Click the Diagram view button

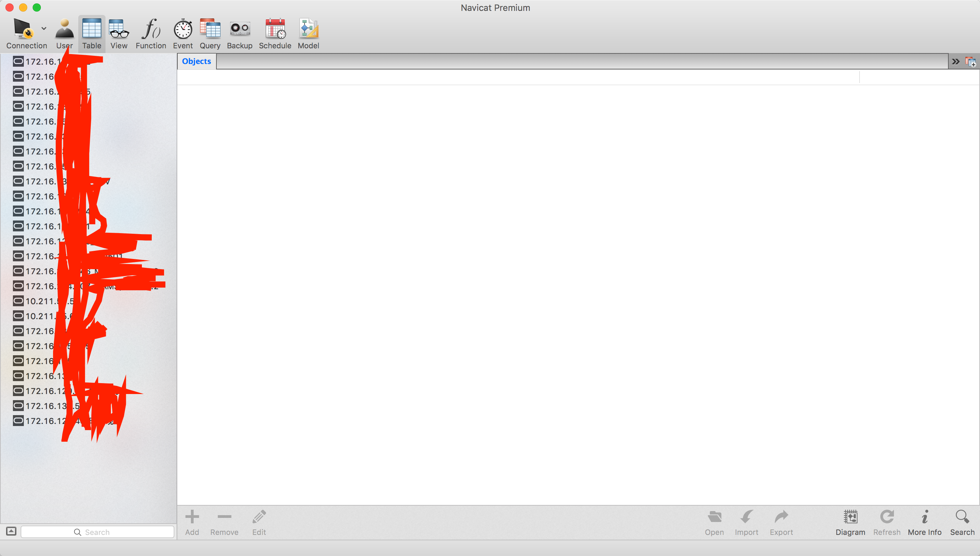pos(850,522)
